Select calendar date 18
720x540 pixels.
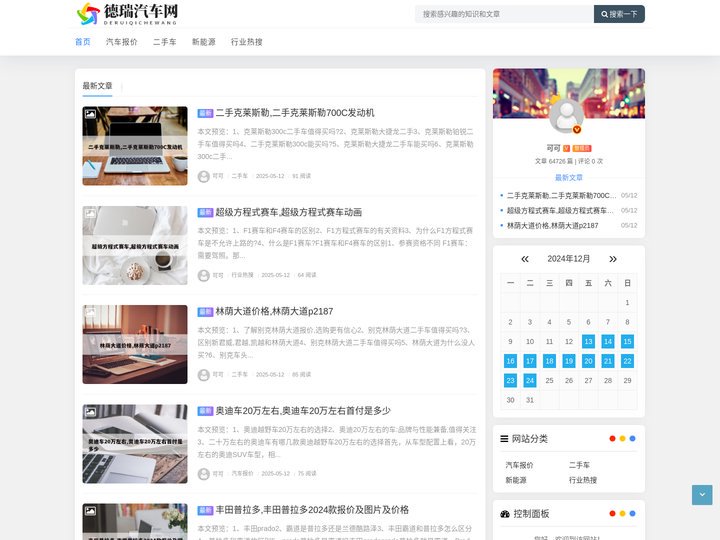coord(549,361)
